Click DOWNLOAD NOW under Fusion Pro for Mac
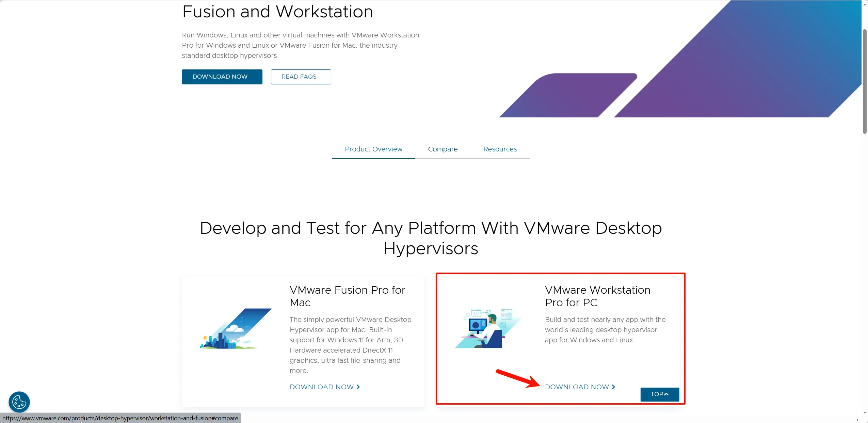This screenshot has width=868, height=423. [x=322, y=387]
